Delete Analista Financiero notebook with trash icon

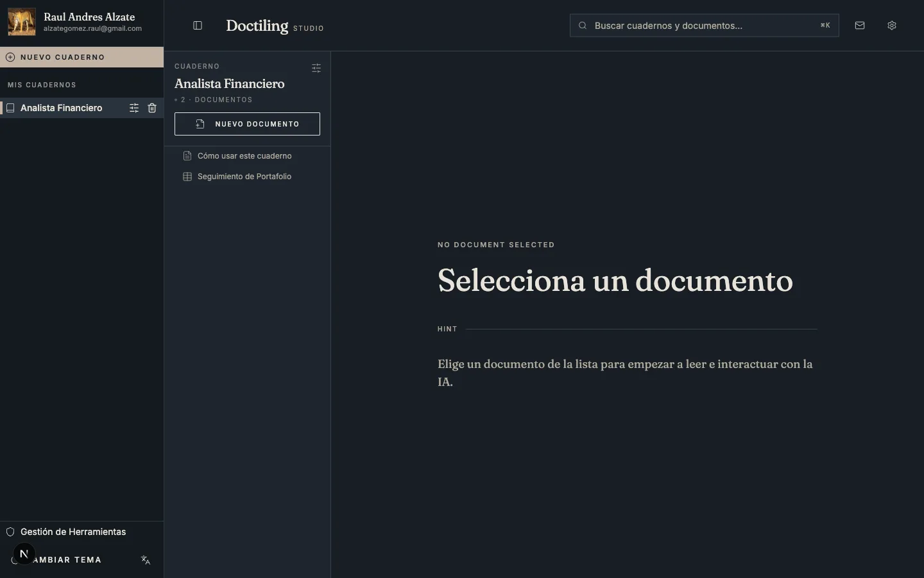point(152,108)
